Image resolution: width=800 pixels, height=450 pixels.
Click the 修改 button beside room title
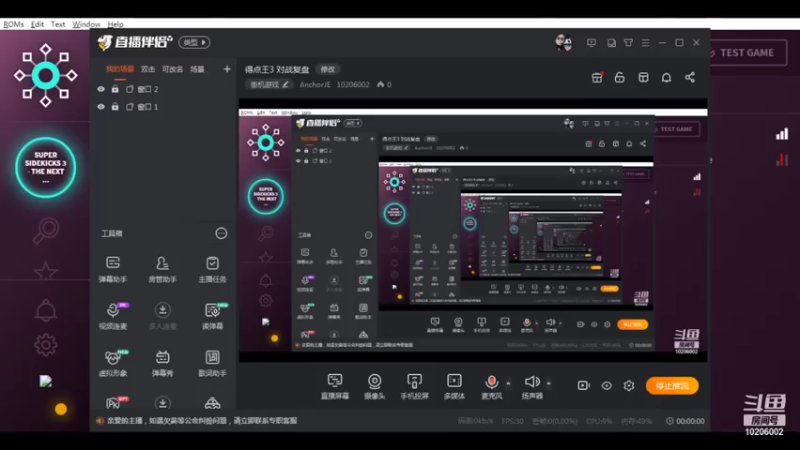[x=328, y=69]
